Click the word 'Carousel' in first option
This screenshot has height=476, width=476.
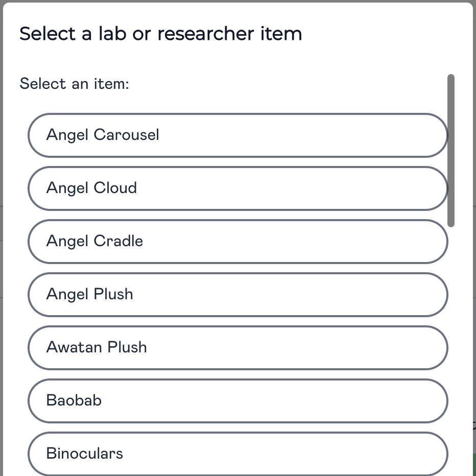pos(126,134)
